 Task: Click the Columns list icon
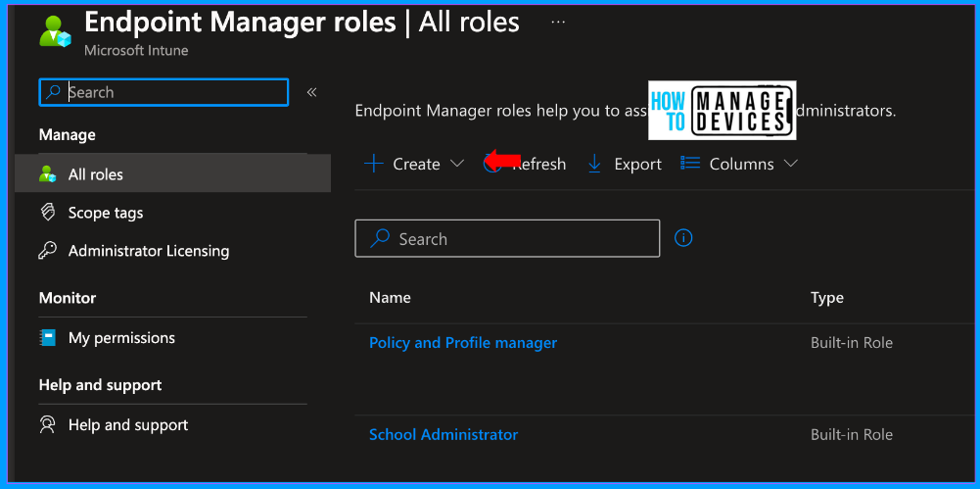pos(690,164)
